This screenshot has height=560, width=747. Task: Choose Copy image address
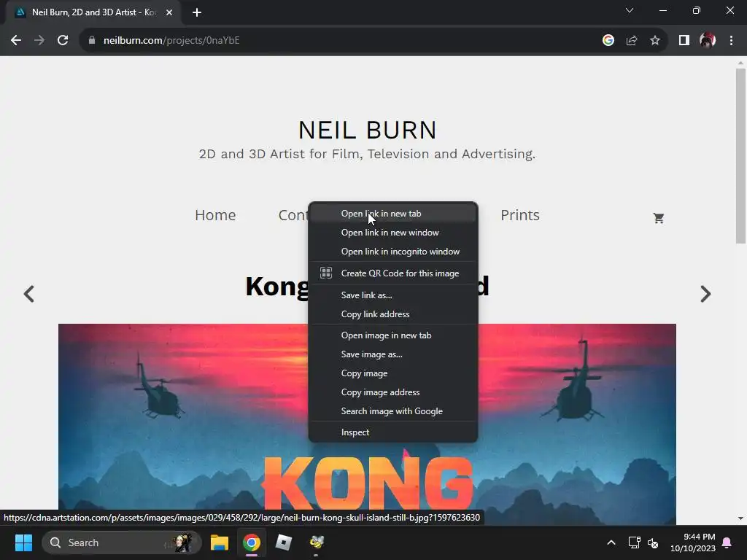(x=393, y=392)
